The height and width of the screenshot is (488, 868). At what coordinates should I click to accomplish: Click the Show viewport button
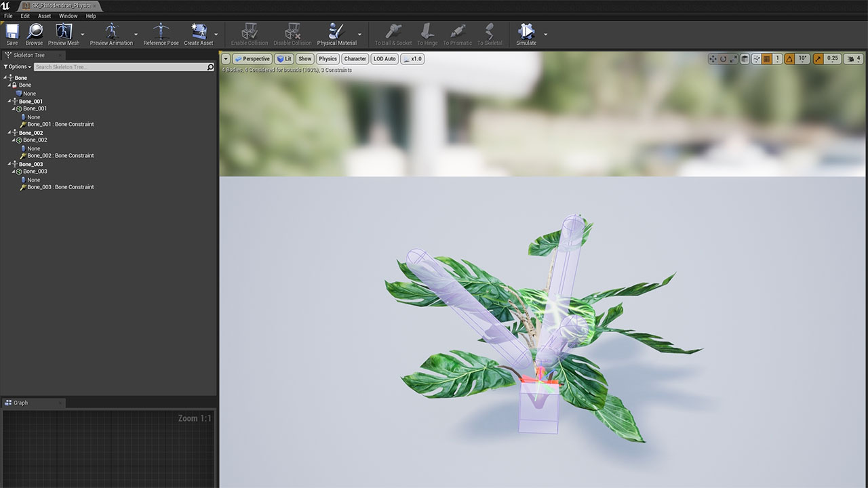(305, 59)
